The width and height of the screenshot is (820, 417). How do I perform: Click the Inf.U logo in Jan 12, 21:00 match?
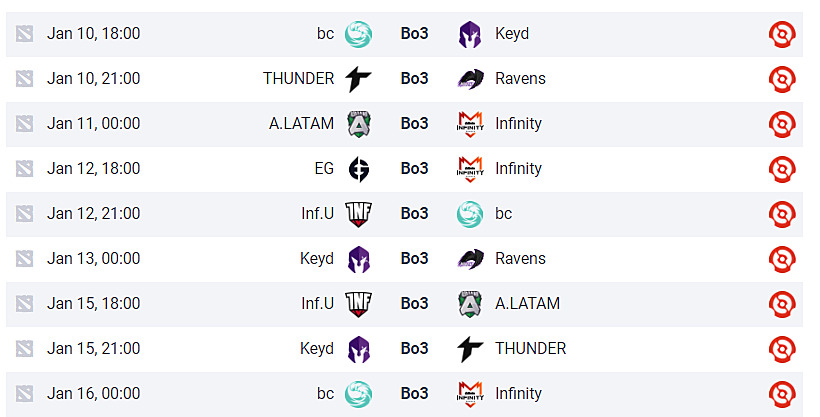coord(358,214)
